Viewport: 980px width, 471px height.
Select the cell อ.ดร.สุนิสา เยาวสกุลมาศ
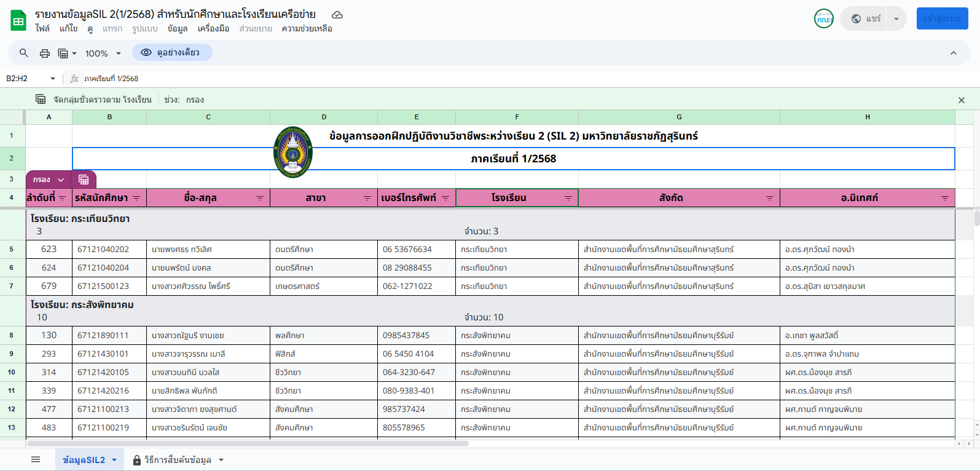(868, 286)
